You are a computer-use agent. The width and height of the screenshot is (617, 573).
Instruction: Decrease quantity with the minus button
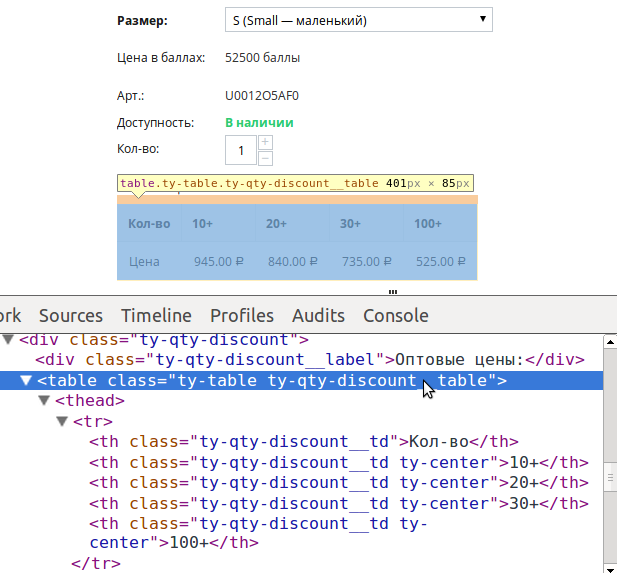pyautogui.click(x=265, y=158)
